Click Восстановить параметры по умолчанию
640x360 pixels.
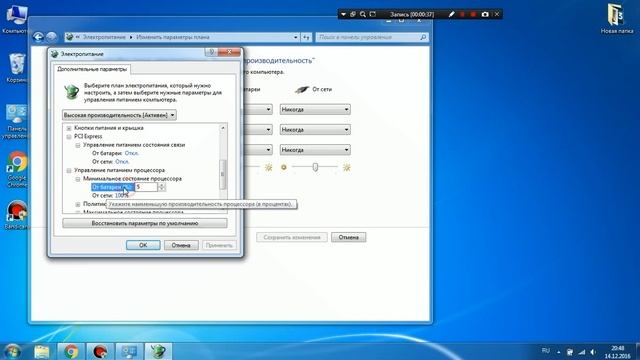coord(145,223)
